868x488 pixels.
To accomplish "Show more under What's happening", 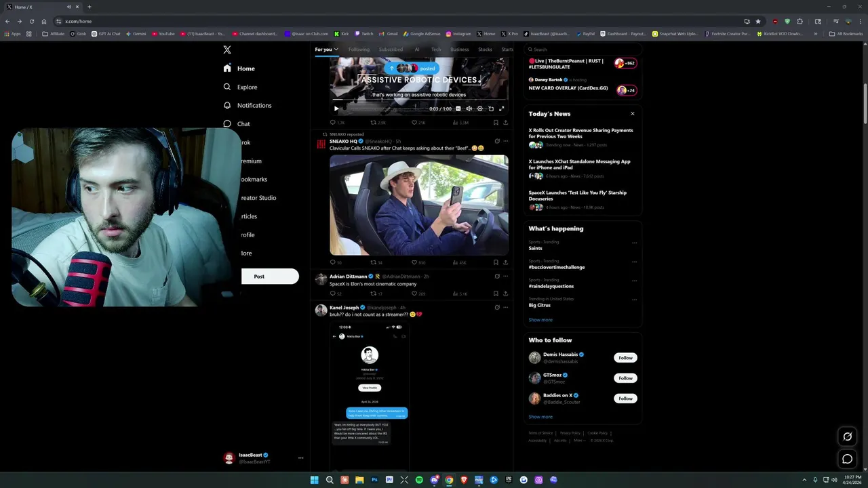I will click(540, 320).
